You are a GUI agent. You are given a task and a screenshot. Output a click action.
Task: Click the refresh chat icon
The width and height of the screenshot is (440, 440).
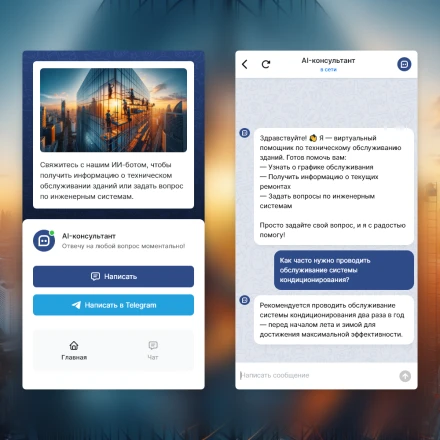point(266,64)
